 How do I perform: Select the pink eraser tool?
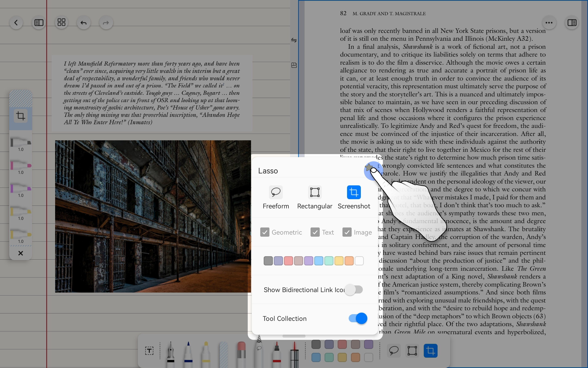(x=241, y=354)
